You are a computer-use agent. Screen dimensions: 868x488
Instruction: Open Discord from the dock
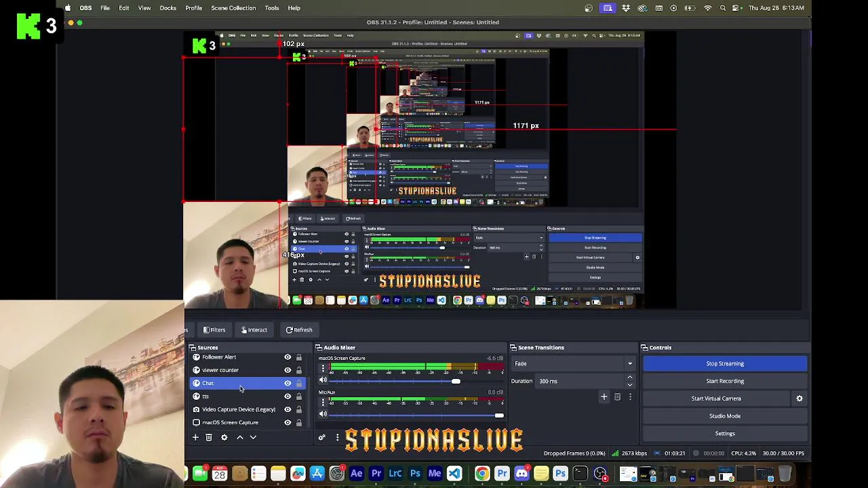(521, 474)
